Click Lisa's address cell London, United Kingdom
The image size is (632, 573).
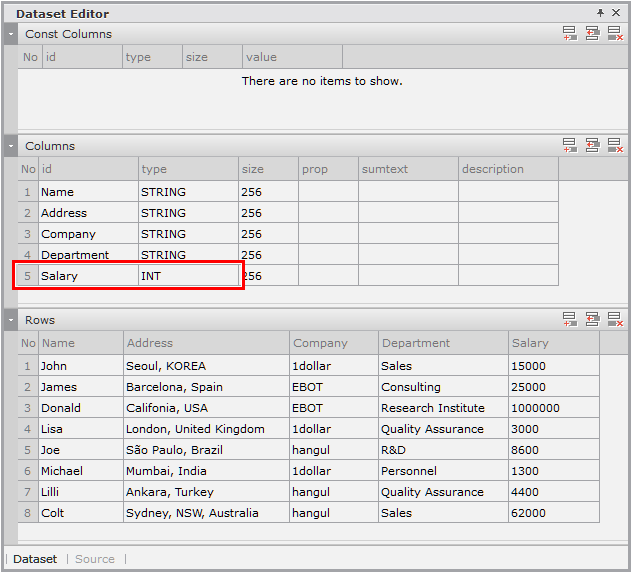pos(206,429)
